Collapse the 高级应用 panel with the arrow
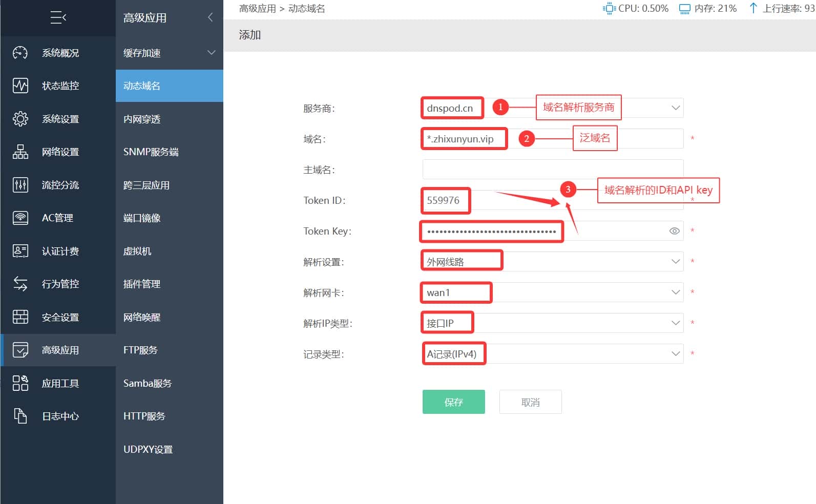Viewport: 816px width, 504px height. pos(210,18)
